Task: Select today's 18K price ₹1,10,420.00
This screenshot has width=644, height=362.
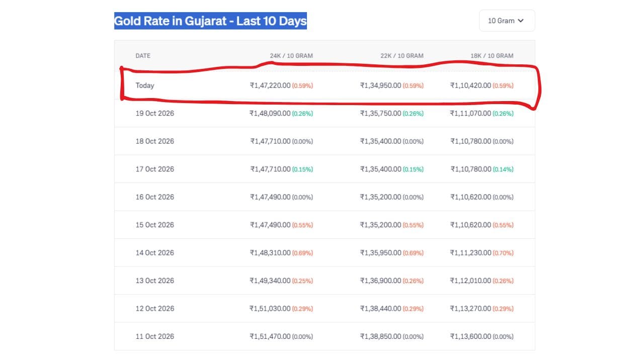Action: pyautogui.click(x=471, y=85)
